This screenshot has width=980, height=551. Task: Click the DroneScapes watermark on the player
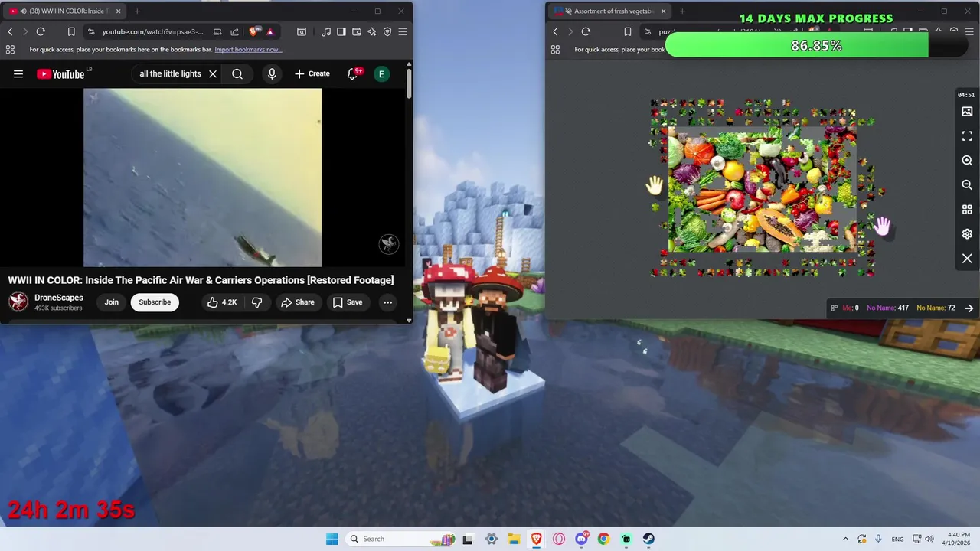389,244
